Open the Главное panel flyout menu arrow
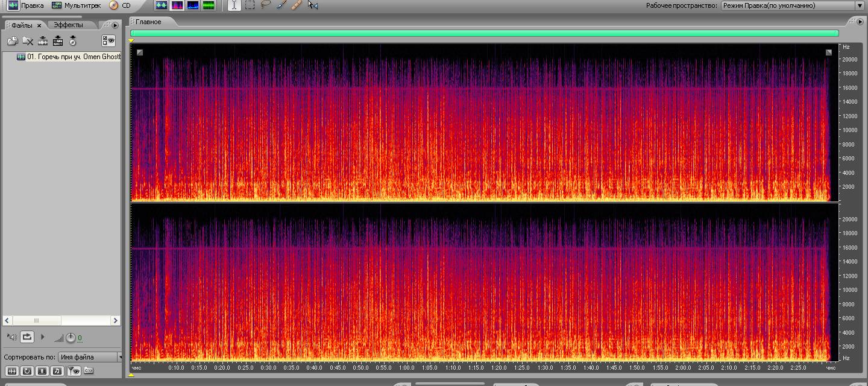Image resolution: width=868 pixels, height=386 pixels. click(860, 22)
